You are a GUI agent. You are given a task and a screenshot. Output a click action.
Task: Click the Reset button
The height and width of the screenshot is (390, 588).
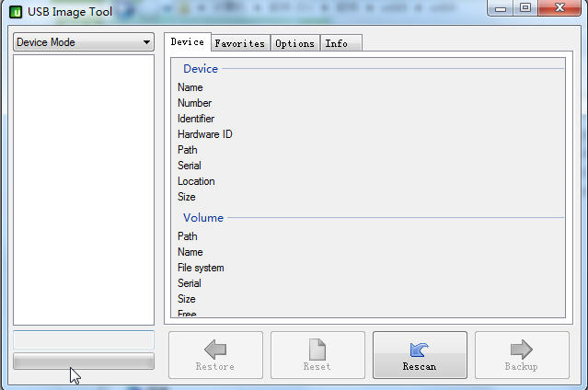click(x=317, y=355)
